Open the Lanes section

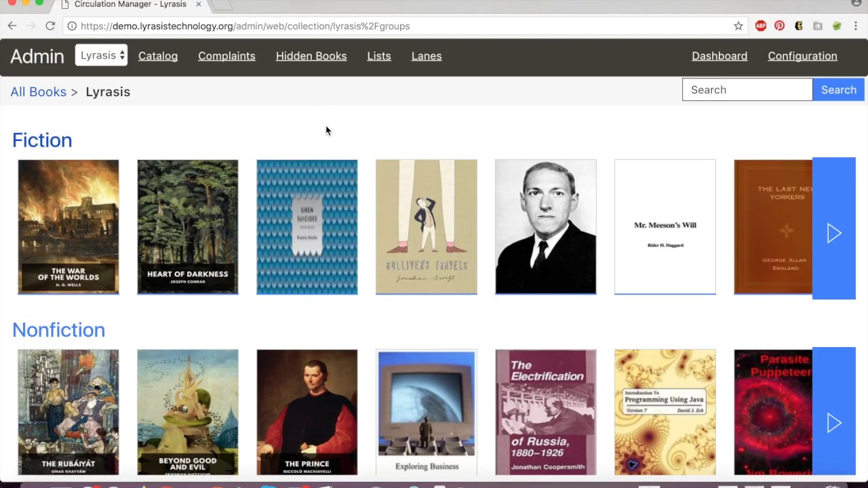(x=427, y=56)
